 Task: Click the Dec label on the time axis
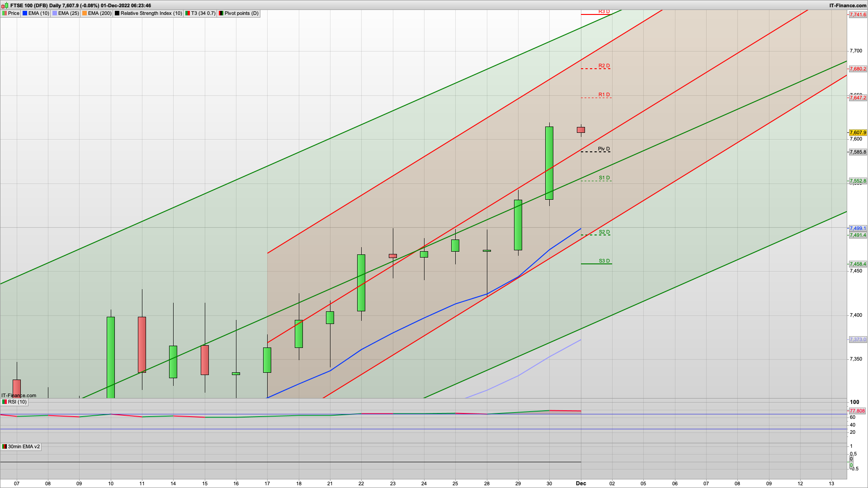[581, 483]
